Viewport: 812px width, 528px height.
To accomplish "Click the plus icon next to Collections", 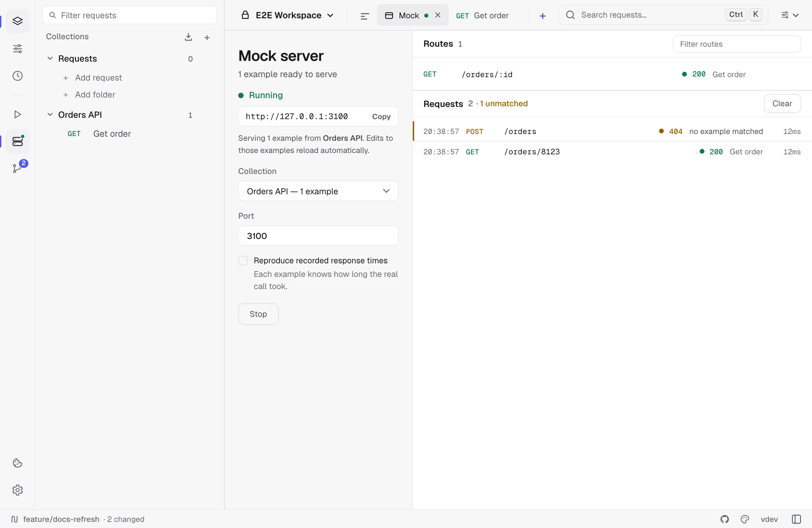I will tap(207, 38).
